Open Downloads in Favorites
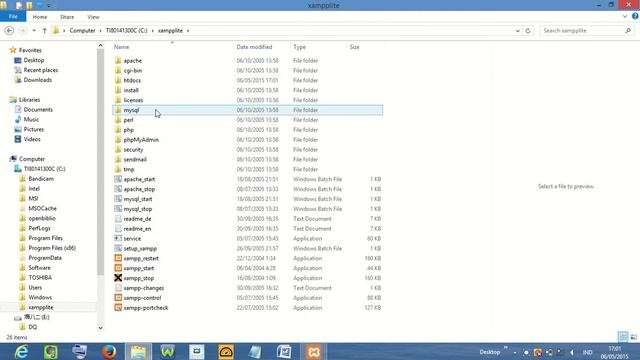This screenshot has width=640, height=360. (38, 80)
